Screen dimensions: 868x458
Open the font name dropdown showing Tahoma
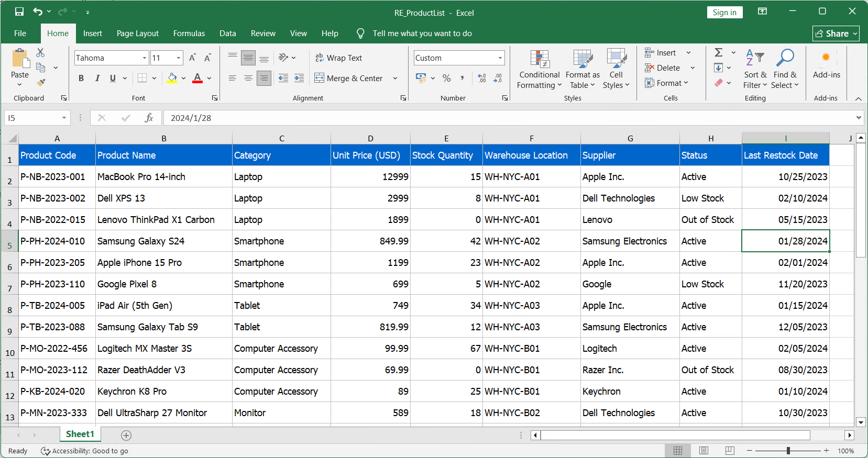pos(145,58)
